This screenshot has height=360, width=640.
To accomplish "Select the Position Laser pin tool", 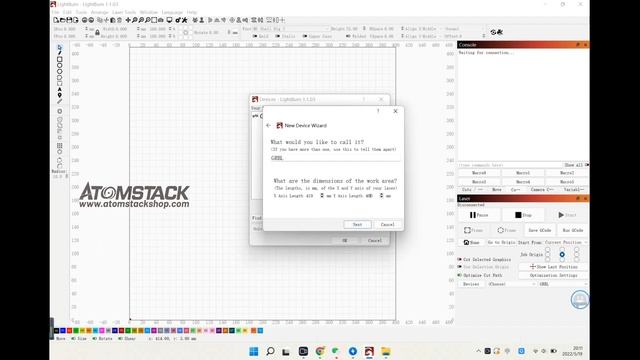I will [60, 95].
